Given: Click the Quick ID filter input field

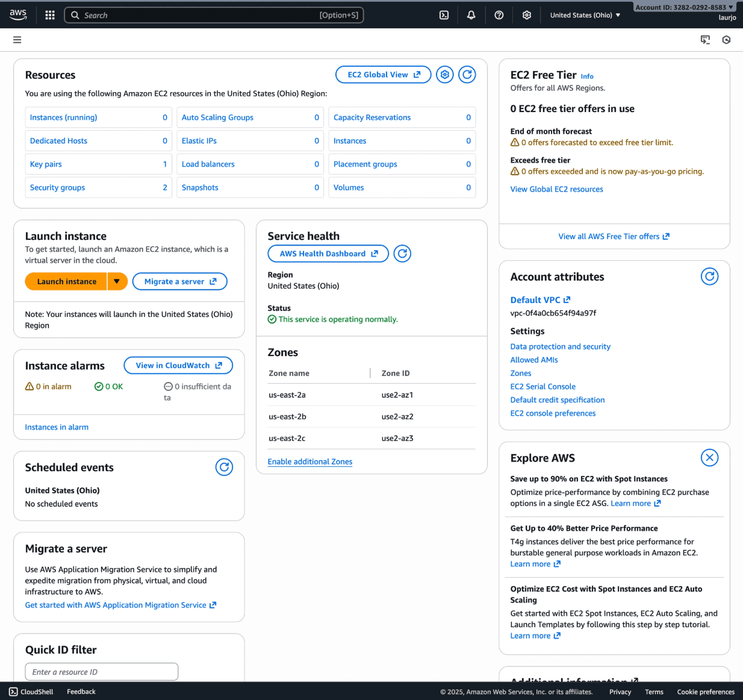Looking at the screenshot, I should 102,672.
